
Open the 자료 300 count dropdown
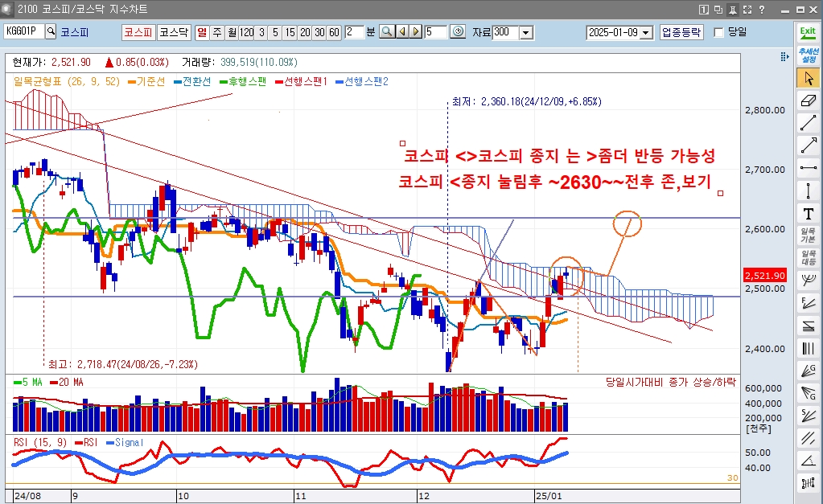tap(526, 32)
